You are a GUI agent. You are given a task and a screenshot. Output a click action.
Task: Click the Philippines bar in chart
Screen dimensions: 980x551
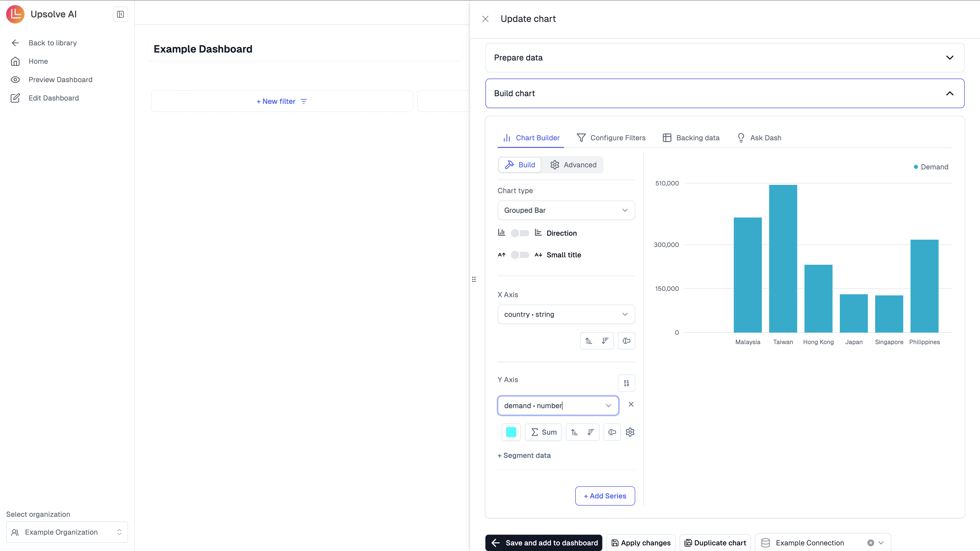(924, 286)
